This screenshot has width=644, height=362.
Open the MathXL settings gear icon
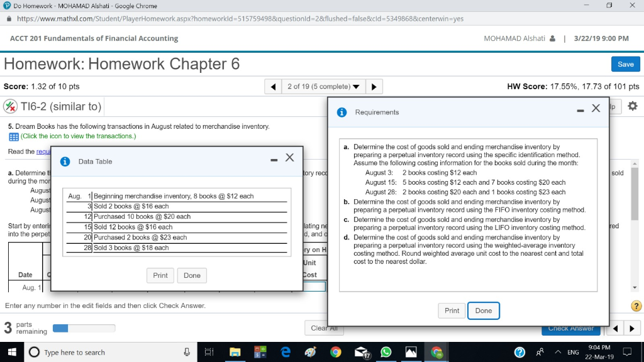pos(634,106)
